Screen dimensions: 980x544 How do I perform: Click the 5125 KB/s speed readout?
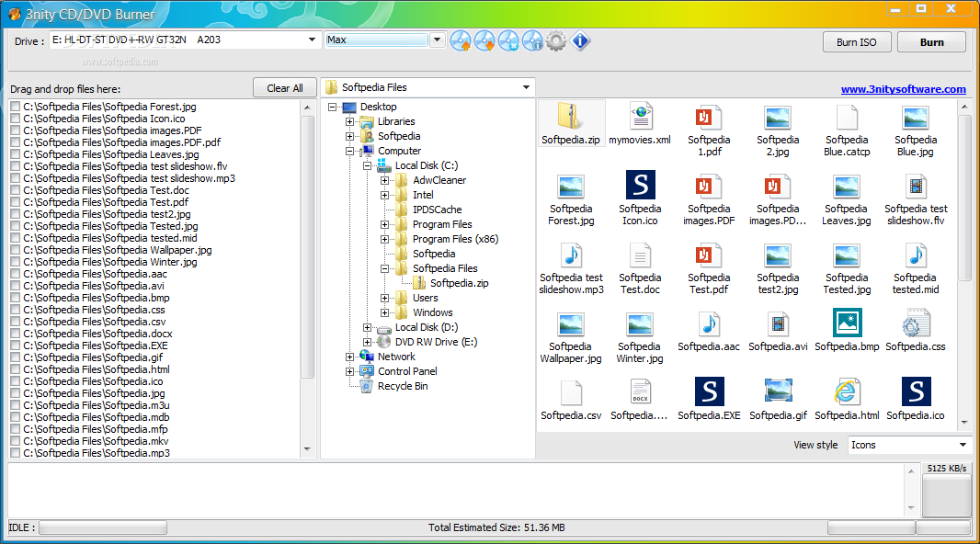coord(946,469)
